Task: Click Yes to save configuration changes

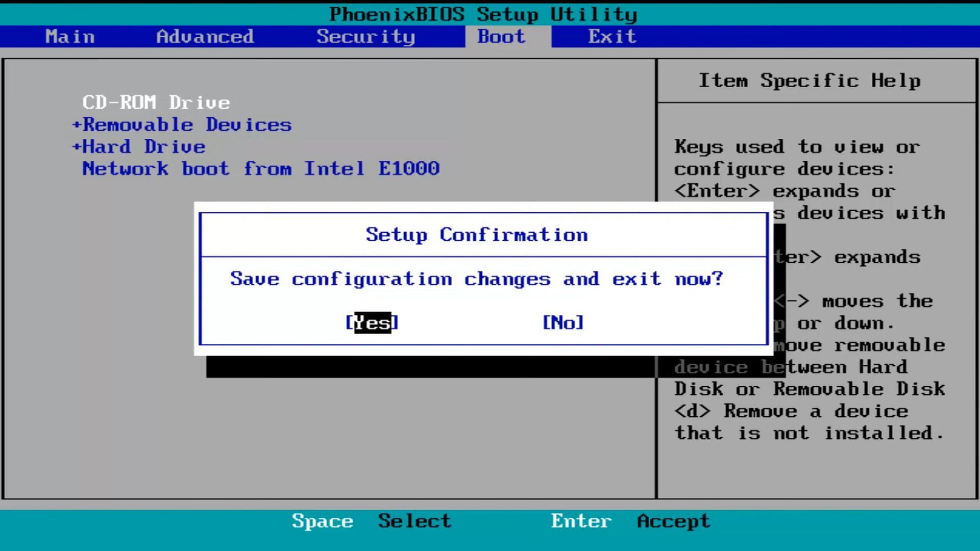Action: 372,322
